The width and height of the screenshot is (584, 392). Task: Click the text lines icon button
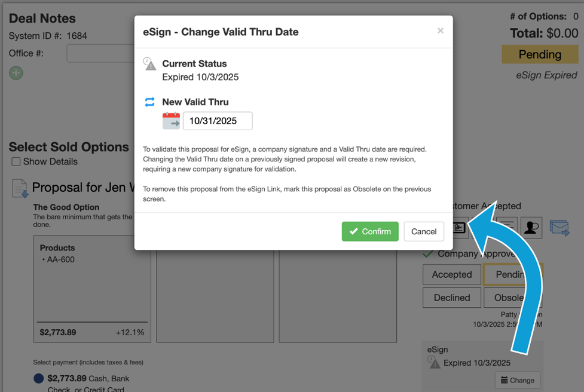click(507, 228)
